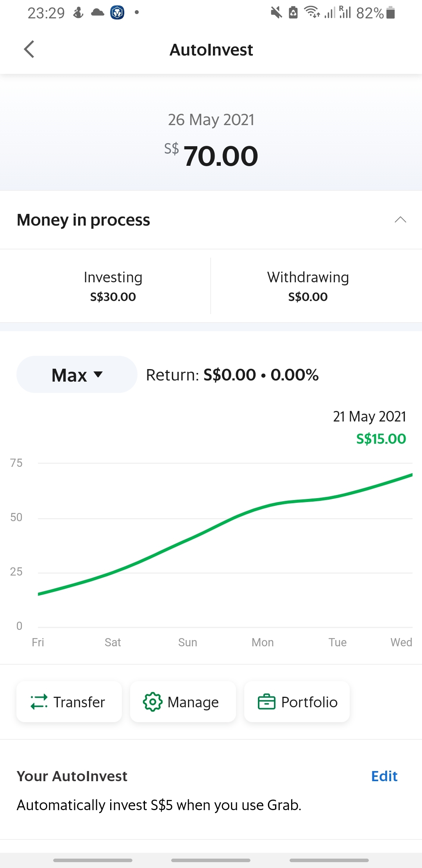Open the Max time range dropdown
Viewport: 422px width, 868px height.
pos(77,375)
